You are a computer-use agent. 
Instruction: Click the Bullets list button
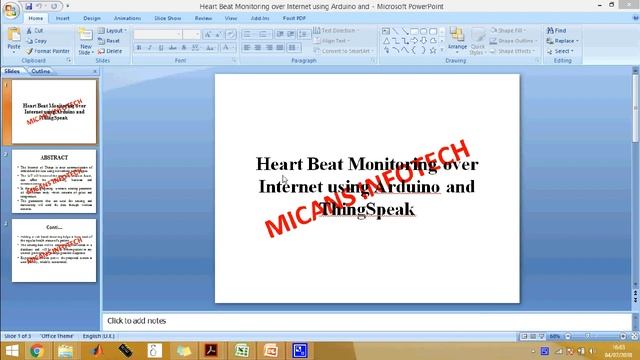pos(249,34)
